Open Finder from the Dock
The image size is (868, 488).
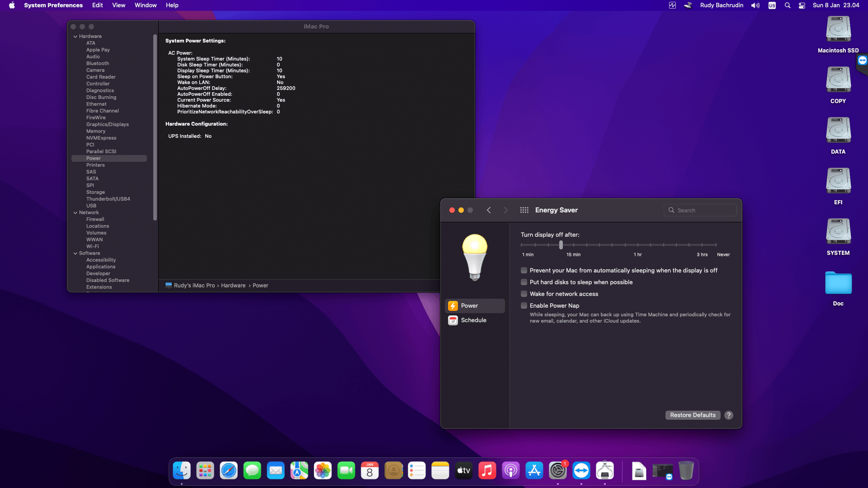click(182, 471)
